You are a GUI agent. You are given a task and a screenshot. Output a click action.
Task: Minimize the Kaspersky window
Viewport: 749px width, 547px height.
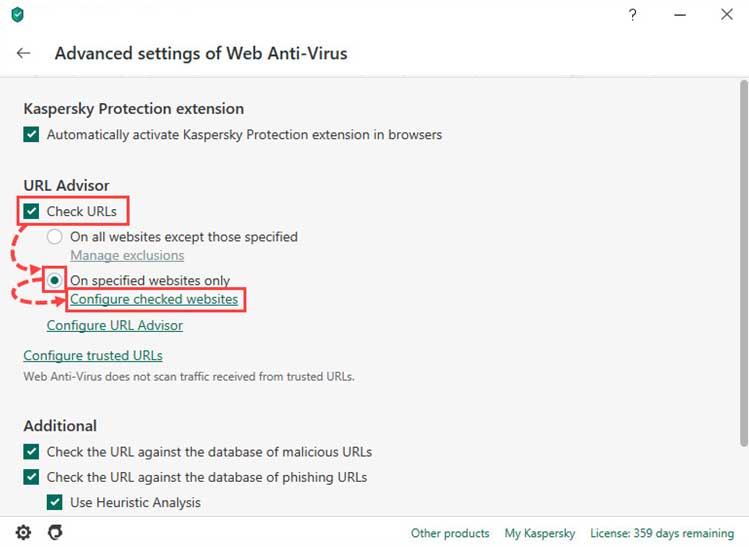[680, 15]
